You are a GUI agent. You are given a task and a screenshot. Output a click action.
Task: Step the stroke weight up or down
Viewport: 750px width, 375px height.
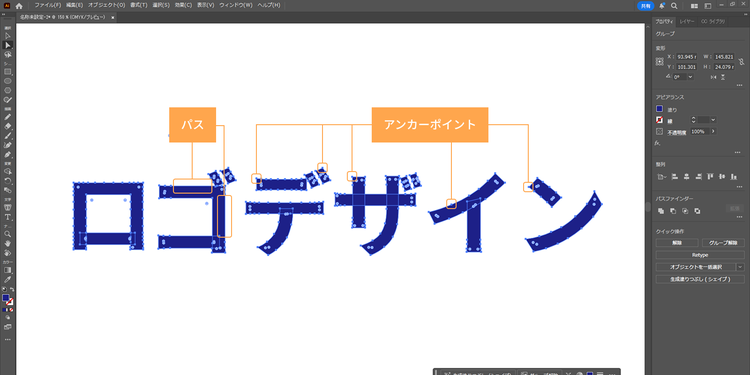pos(694,120)
